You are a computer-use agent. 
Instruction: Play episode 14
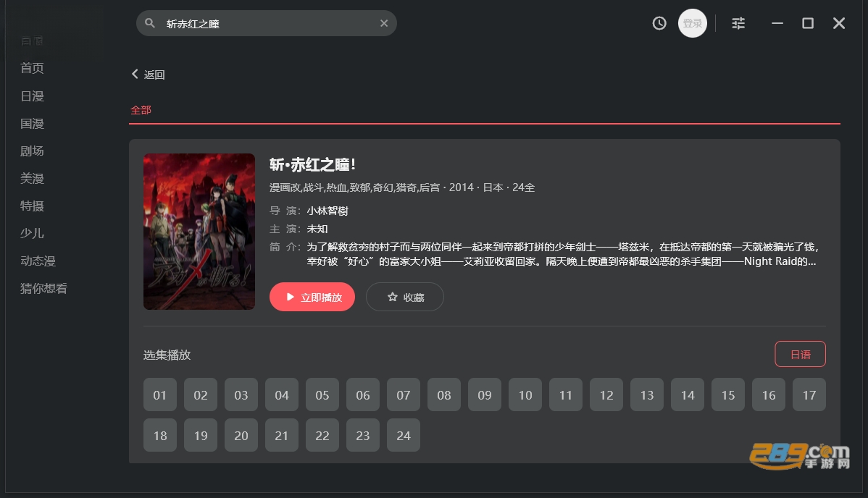(688, 395)
